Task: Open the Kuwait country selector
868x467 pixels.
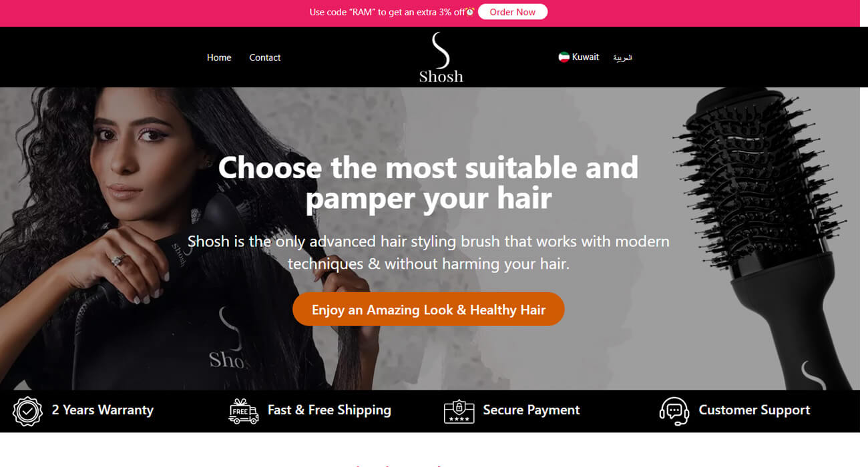Action: pos(579,57)
